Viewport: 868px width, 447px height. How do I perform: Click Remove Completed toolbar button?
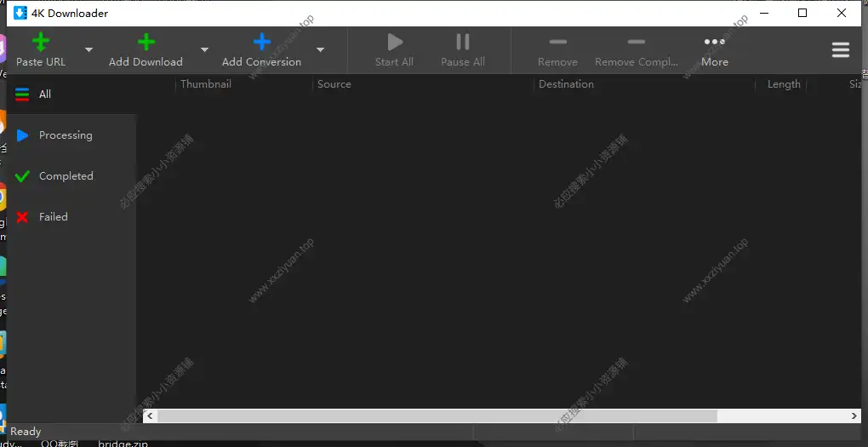pos(636,50)
